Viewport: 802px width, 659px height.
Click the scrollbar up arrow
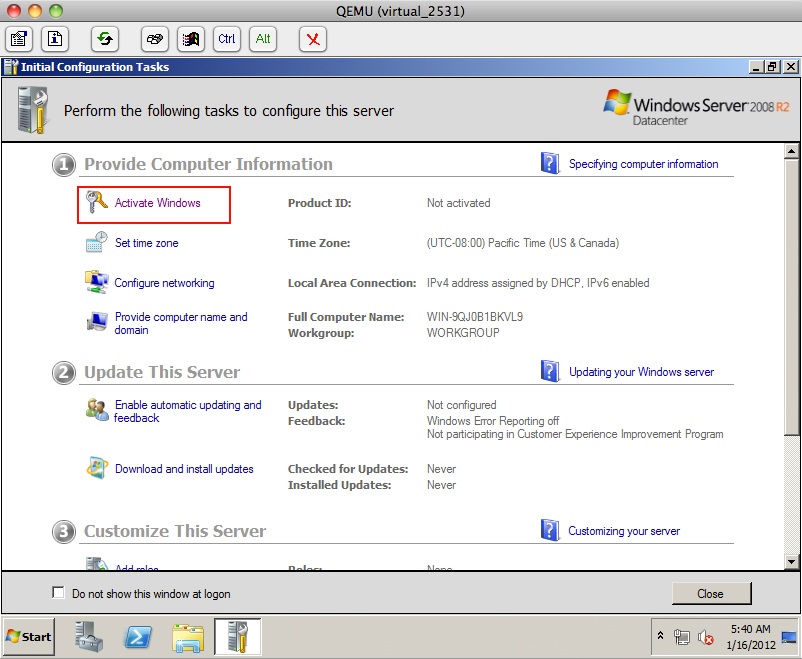click(x=791, y=151)
